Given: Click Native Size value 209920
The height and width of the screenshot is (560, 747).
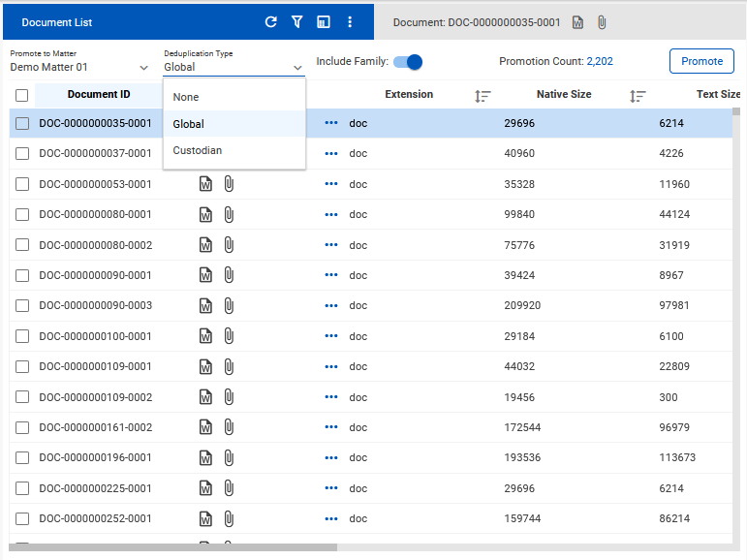Looking at the screenshot, I should (x=522, y=305).
